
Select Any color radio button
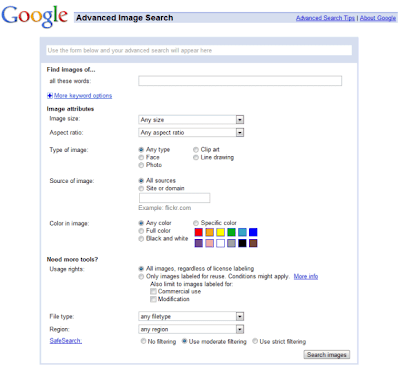[x=141, y=223]
